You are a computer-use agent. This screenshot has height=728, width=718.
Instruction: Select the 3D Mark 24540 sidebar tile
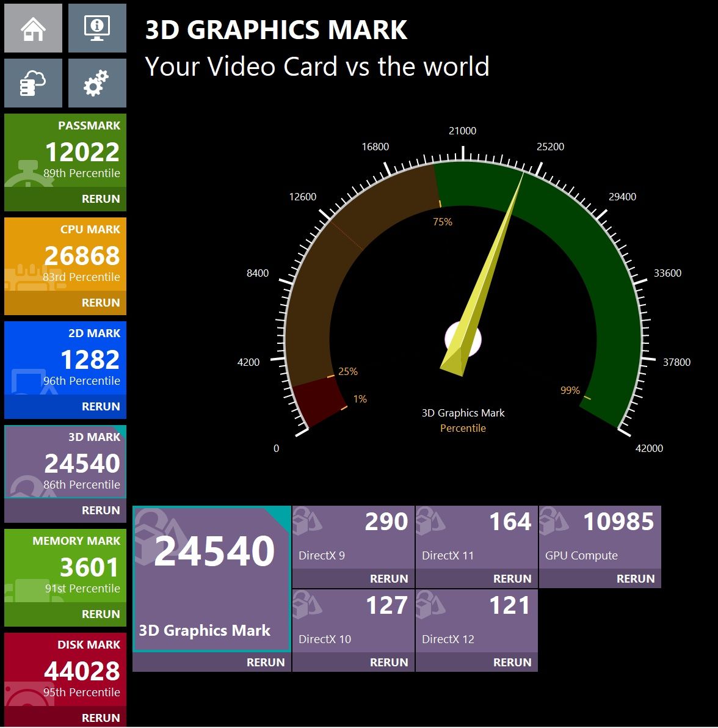[x=65, y=462]
